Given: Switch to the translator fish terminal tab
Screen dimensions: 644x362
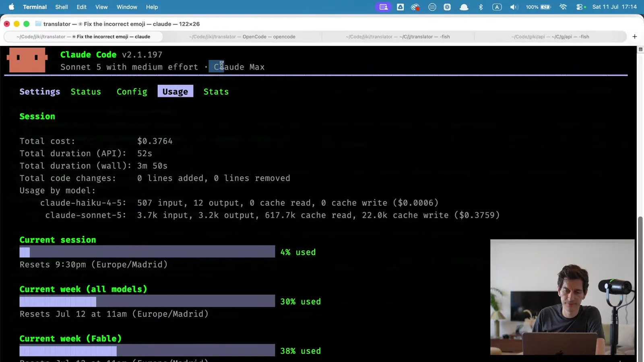Looking at the screenshot, I should 398,37.
